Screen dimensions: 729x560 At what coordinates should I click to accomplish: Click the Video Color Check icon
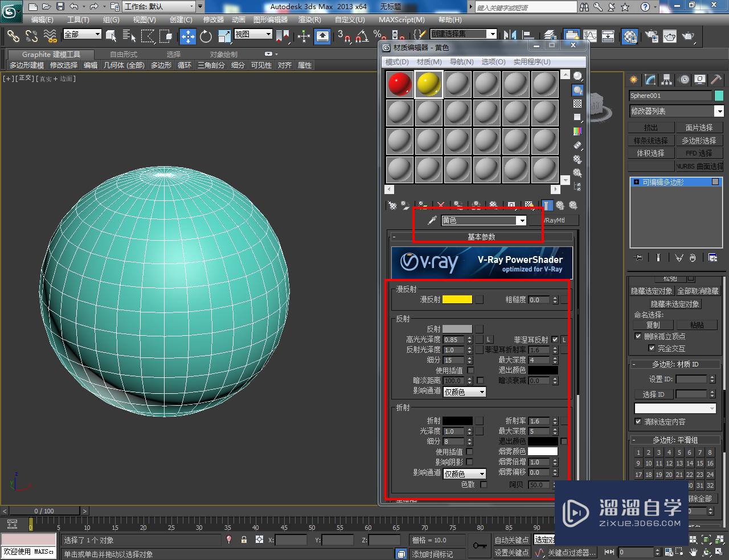(578, 131)
